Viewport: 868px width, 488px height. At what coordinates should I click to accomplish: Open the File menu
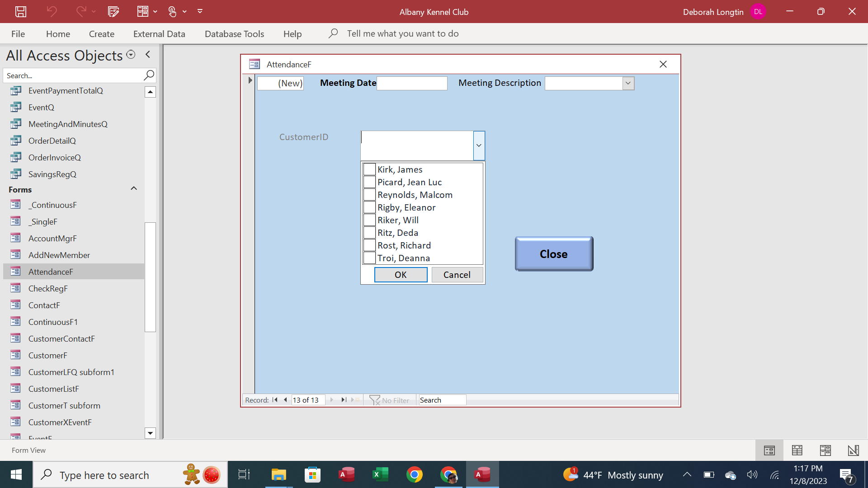pyautogui.click(x=18, y=34)
